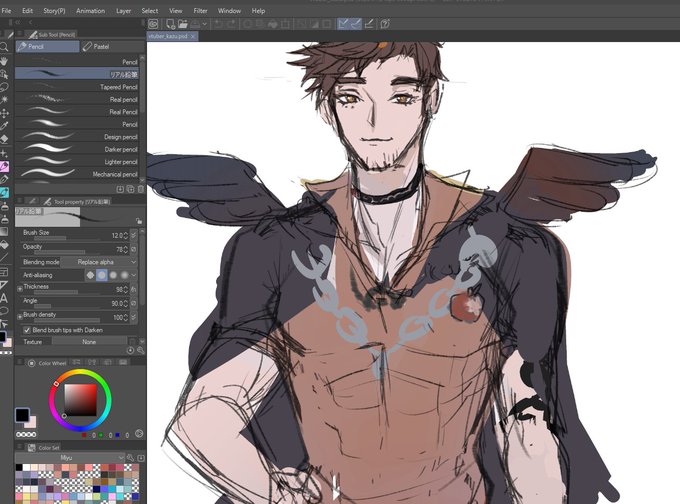Toggle Snap to Special Ruler icon

[356, 24]
